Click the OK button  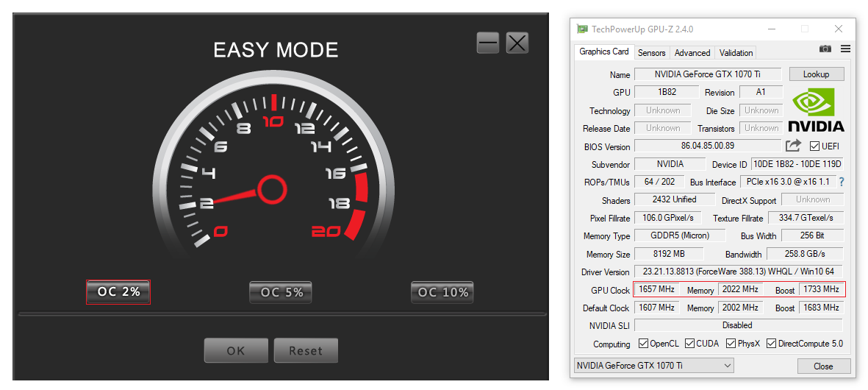click(236, 350)
